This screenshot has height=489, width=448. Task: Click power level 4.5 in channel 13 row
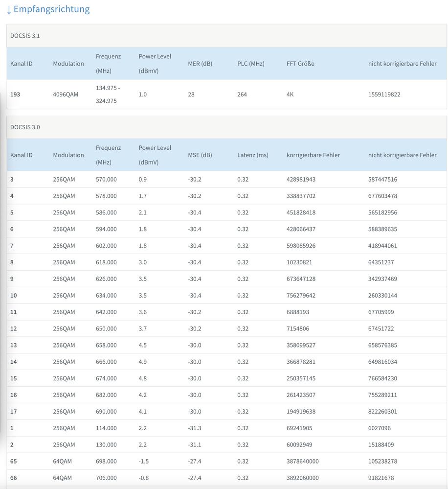tap(143, 345)
